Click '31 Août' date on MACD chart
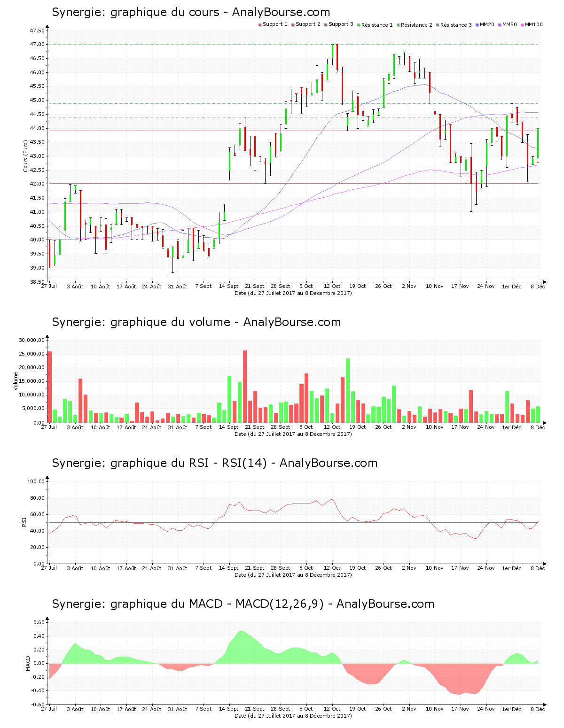Viewport: 564px width, 728px height. (x=178, y=709)
